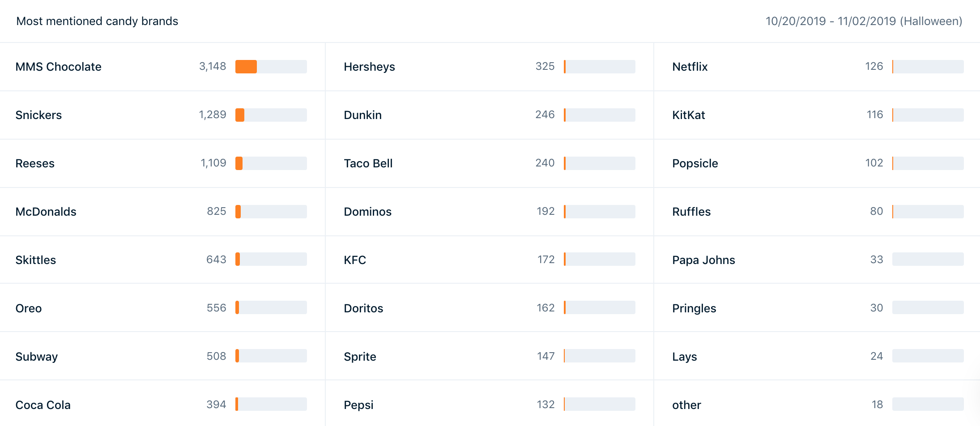Click the Most mentioned candy brands title
The width and height of the screenshot is (980, 426).
[x=97, y=21]
